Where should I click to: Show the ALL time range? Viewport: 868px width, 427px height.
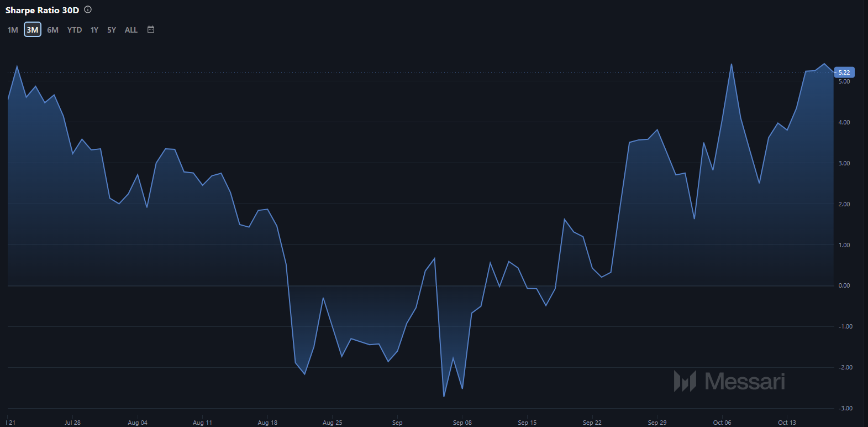click(131, 30)
